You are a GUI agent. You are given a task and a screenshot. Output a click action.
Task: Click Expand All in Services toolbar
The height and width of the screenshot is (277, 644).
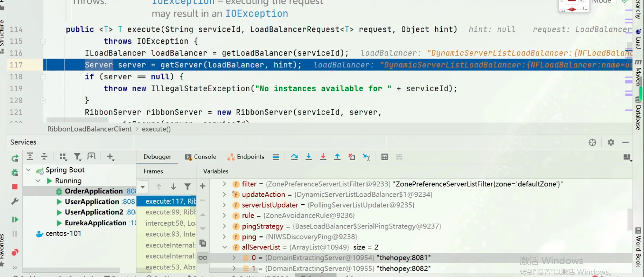click(x=30, y=156)
